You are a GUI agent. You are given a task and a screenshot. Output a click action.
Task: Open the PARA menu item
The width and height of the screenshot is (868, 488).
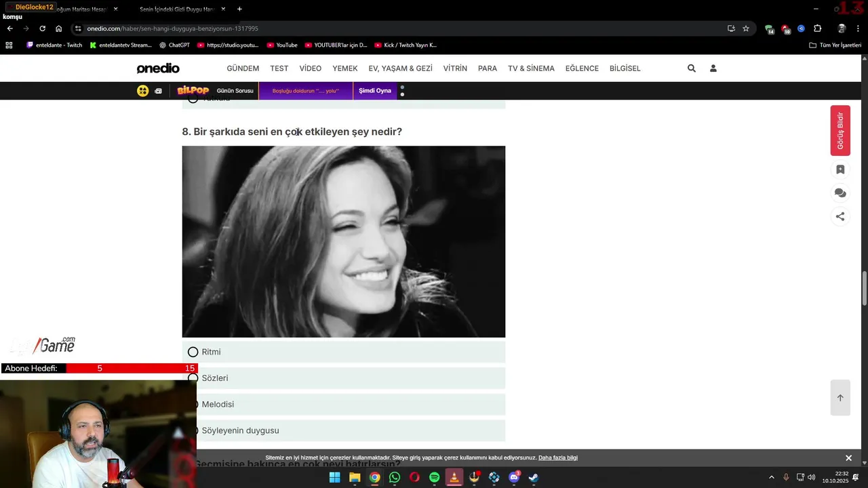pyautogui.click(x=488, y=68)
